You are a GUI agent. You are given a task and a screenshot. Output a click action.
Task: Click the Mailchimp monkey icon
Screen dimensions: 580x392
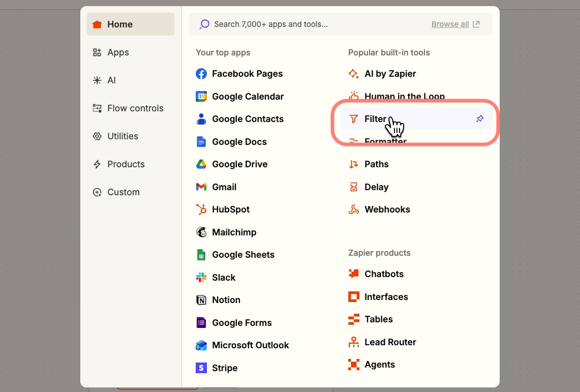[201, 232]
